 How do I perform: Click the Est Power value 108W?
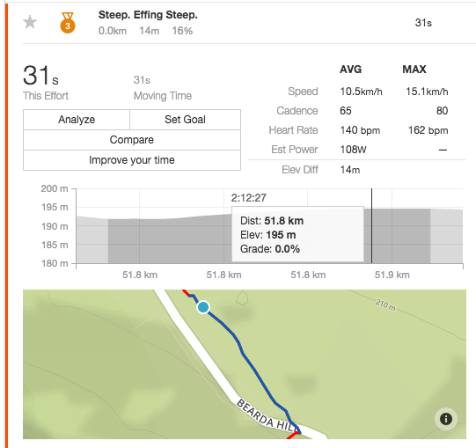pyautogui.click(x=353, y=150)
